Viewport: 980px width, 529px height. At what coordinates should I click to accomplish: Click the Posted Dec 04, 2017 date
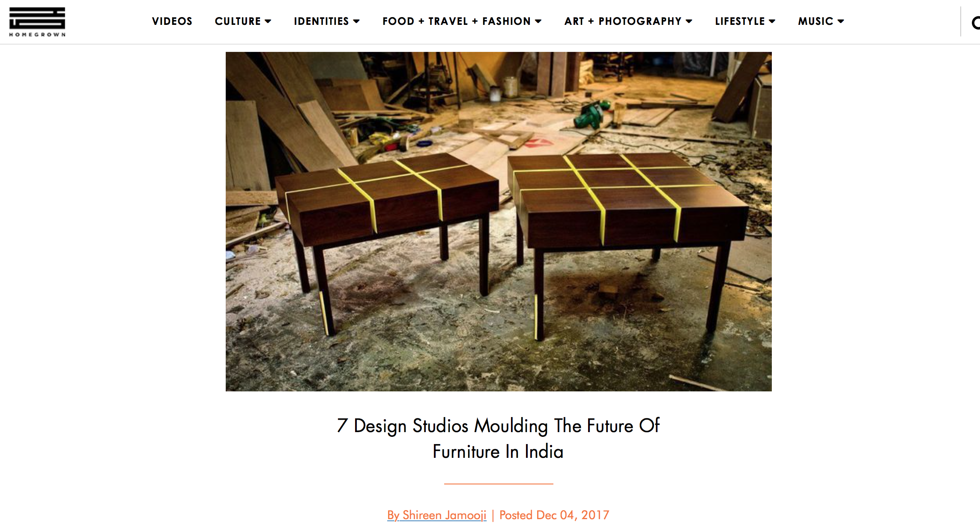coord(554,515)
